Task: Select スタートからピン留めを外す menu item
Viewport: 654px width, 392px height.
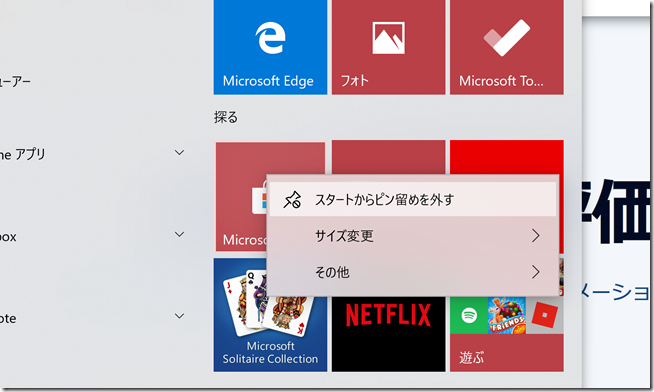Action: coord(413,200)
